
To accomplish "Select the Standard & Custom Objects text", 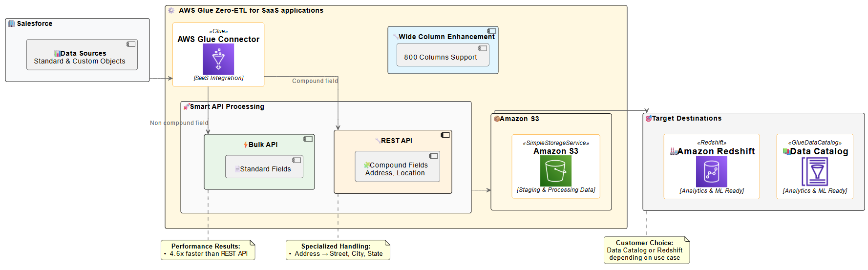I will click(80, 61).
